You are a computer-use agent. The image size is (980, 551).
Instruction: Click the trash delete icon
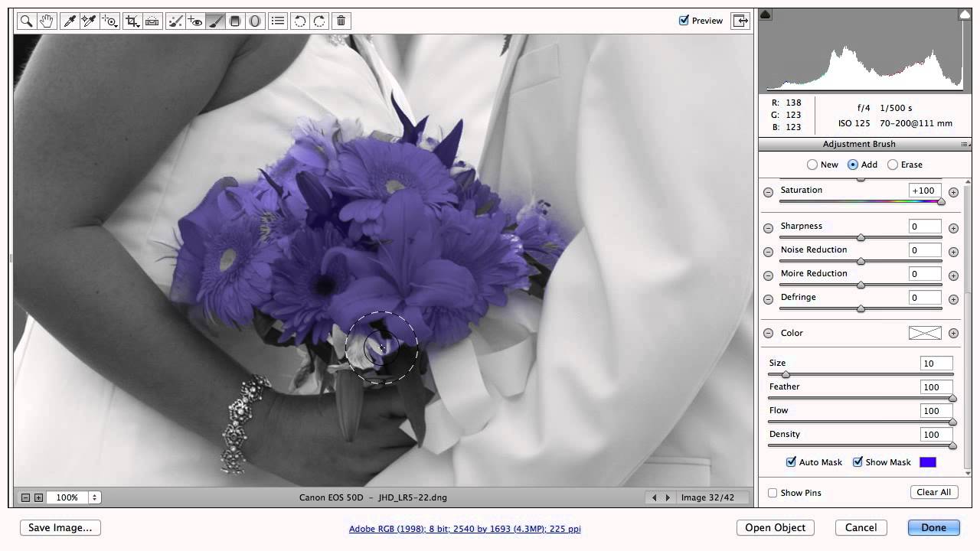(x=341, y=21)
